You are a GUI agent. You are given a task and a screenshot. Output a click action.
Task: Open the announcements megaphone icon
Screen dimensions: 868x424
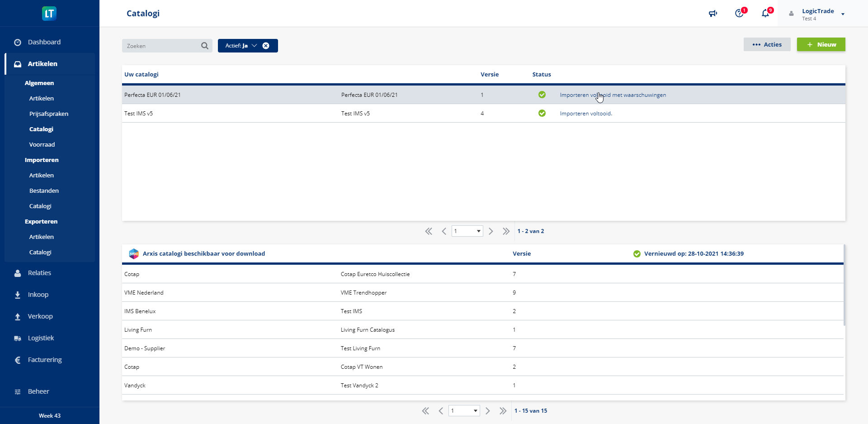coord(713,14)
